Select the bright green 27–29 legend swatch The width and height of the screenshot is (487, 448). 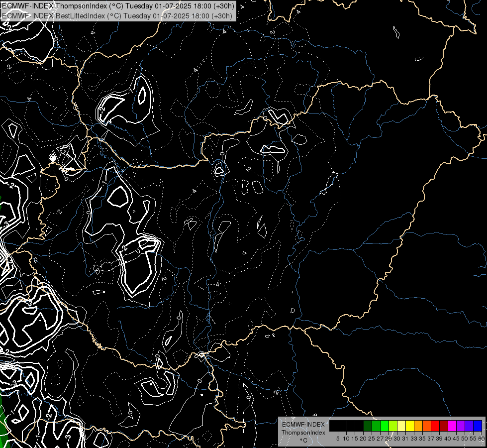tap(385, 426)
